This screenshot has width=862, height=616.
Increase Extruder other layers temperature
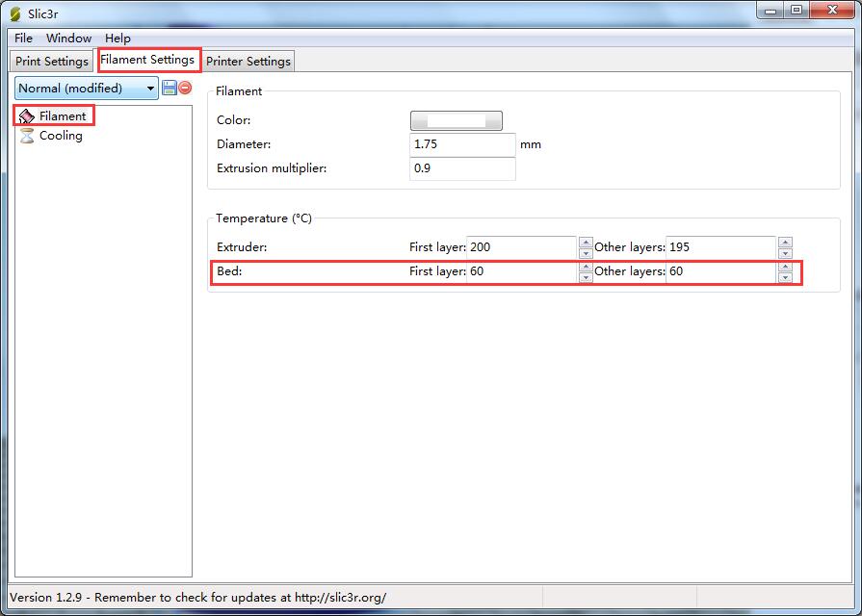point(785,243)
